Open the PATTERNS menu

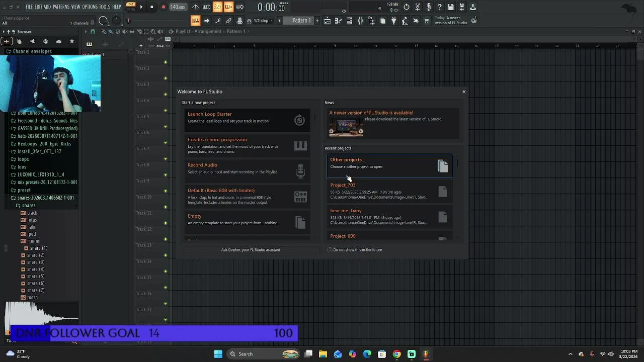(61, 7)
